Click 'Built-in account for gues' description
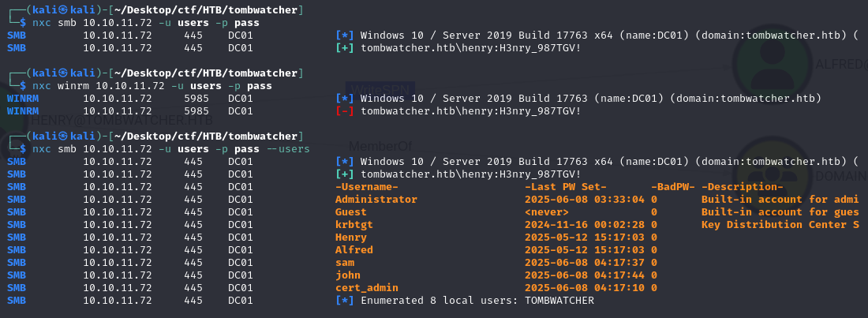 pos(780,212)
